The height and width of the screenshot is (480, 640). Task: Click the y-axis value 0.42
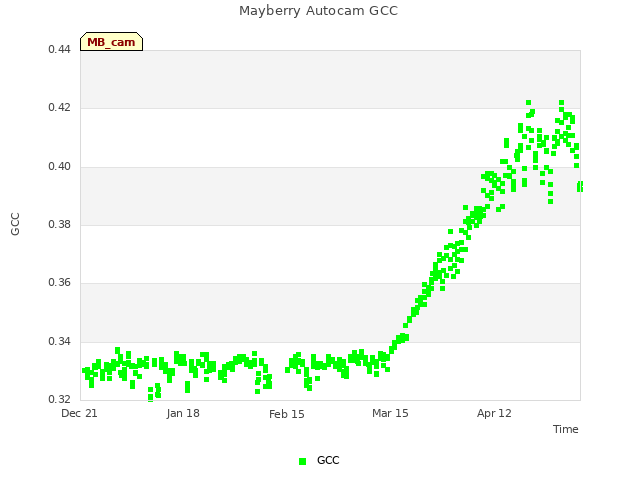tap(60, 107)
